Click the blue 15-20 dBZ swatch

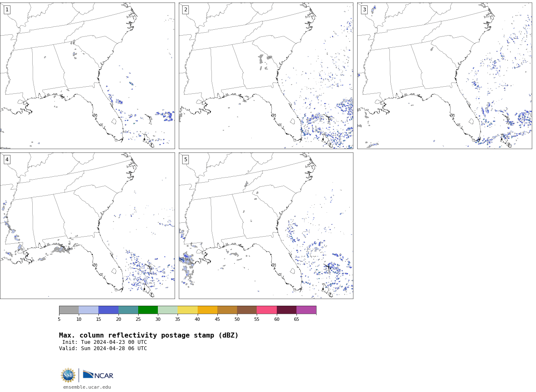(108, 310)
